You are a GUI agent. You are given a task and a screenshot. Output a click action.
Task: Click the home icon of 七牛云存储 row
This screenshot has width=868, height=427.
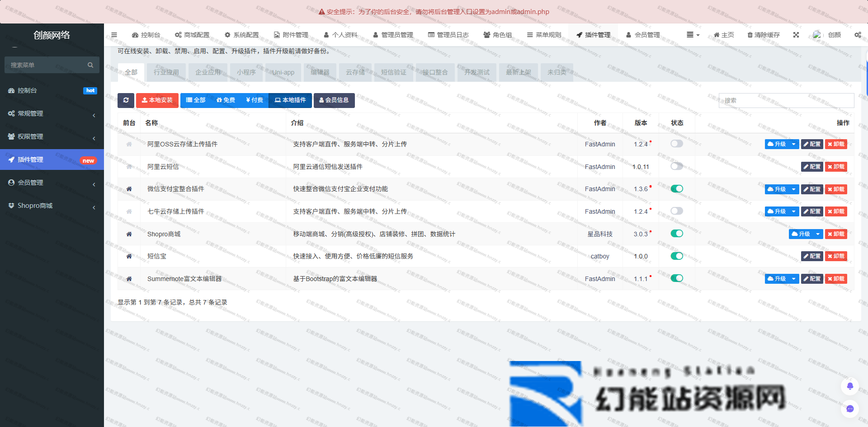pos(129,211)
